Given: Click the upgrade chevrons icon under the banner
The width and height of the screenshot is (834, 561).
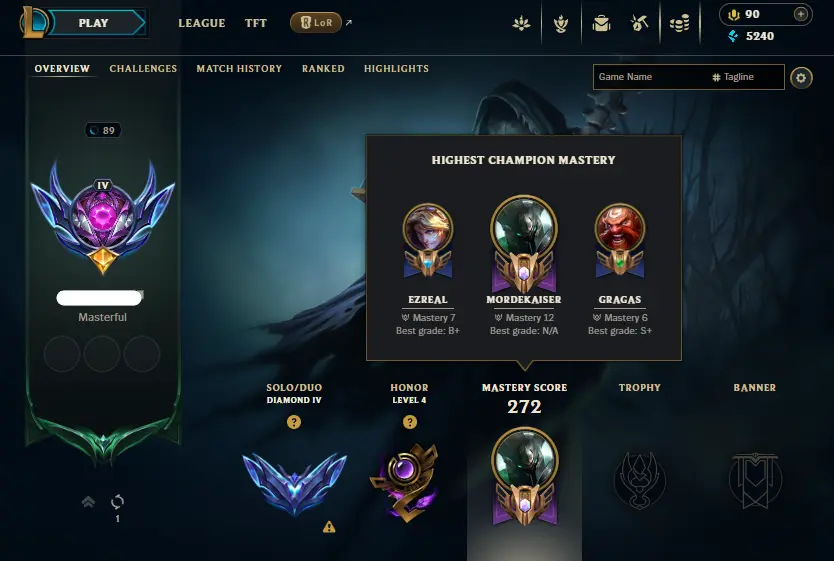Looking at the screenshot, I should coord(88,501).
